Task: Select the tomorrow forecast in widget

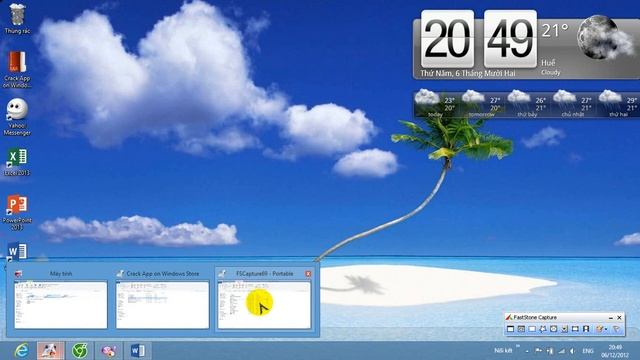Action: [x=482, y=104]
